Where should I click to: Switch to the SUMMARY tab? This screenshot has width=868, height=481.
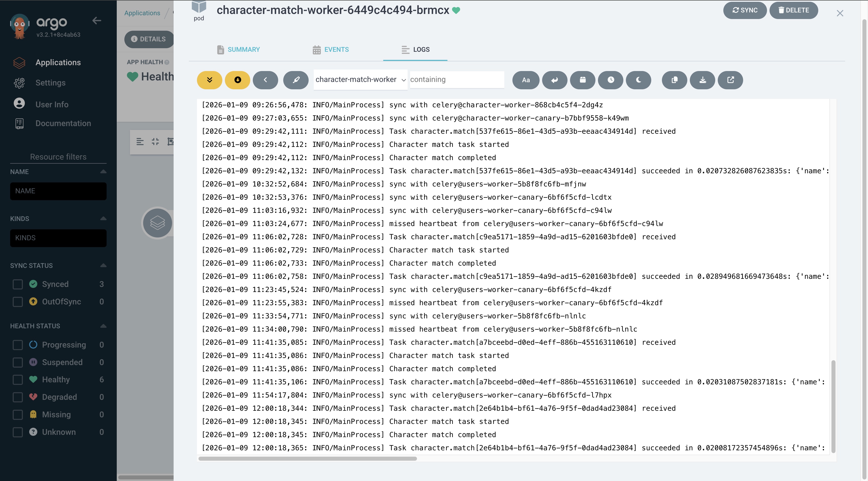pos(238,49)
